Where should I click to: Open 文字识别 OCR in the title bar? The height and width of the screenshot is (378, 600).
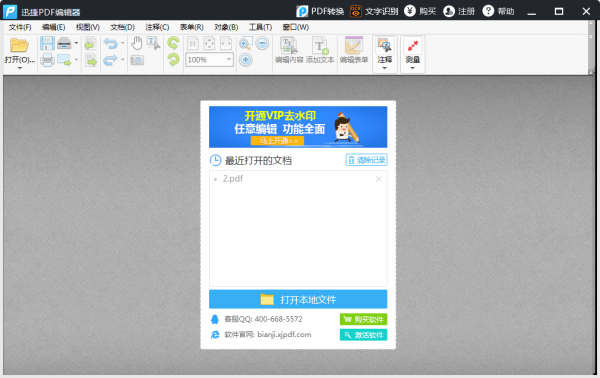374,11
